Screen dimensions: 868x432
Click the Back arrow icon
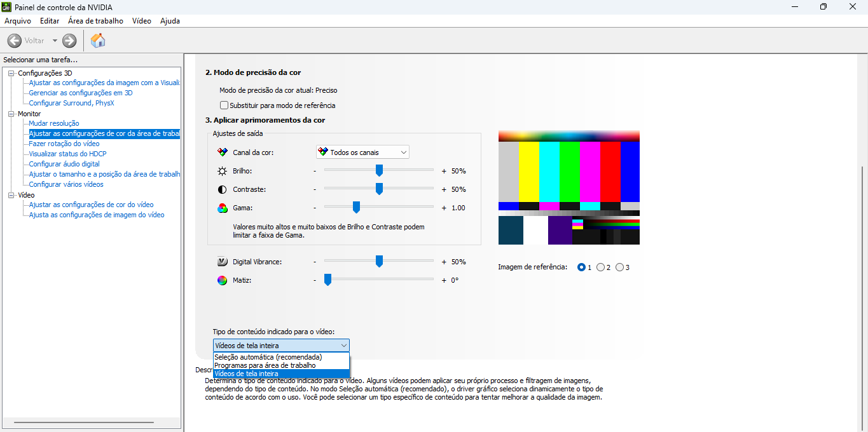pyautogui.click(x=14, y=41)
